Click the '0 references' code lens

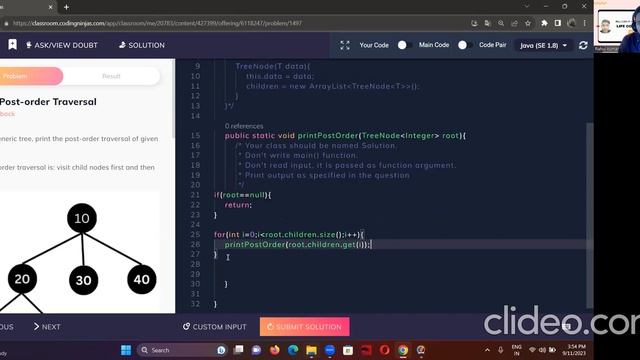244,126
